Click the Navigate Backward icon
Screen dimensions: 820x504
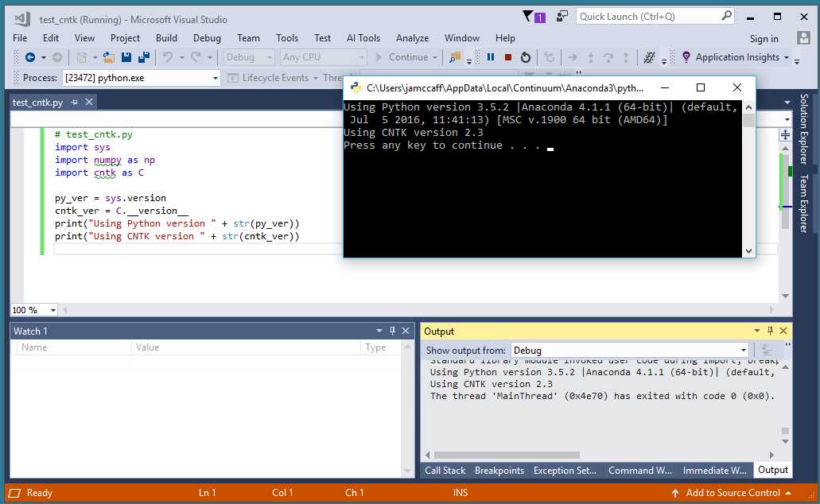(30, 57)
